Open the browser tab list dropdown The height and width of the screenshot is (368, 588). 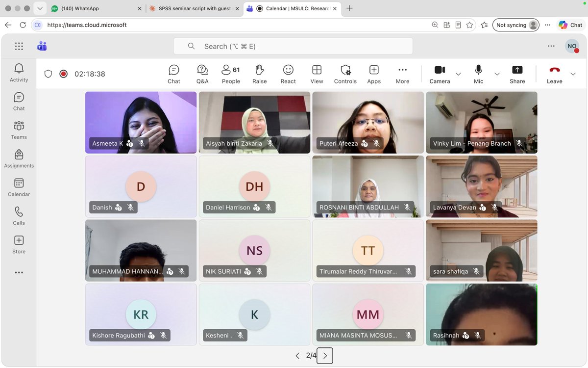(x=40, y=8)
